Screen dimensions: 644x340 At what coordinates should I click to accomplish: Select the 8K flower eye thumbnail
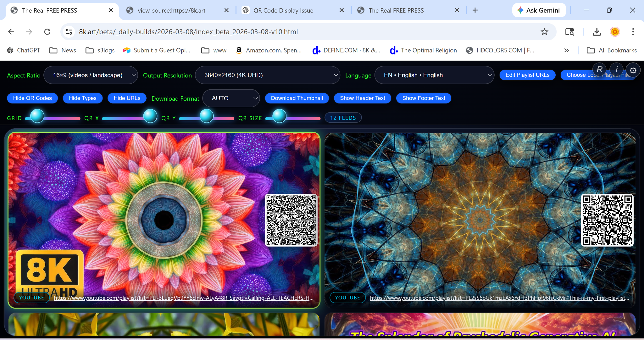164,220
